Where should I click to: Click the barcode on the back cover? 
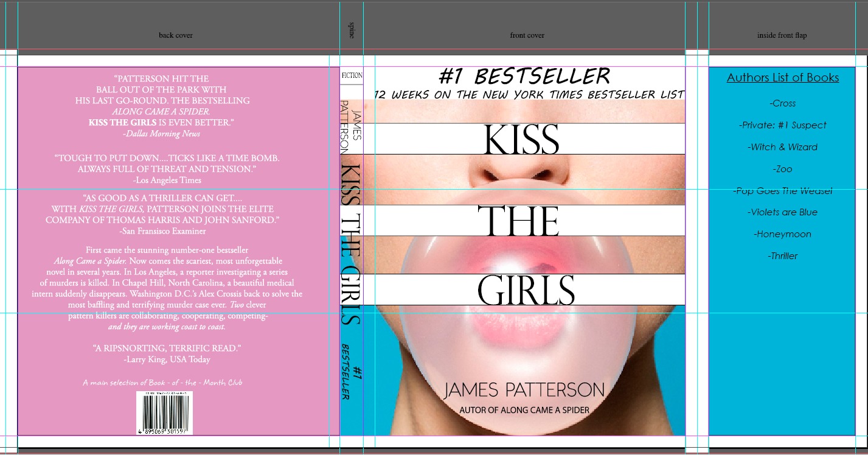coord(164,412)
